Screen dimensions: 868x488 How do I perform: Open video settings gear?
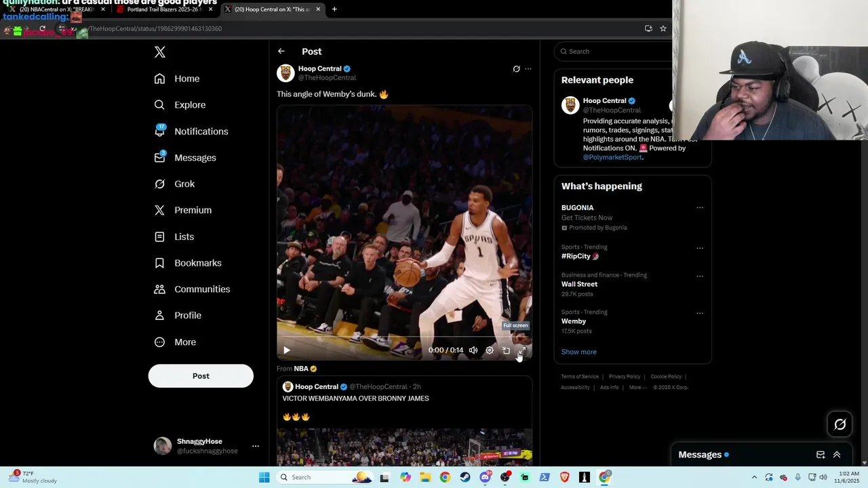tap(490, 350)
